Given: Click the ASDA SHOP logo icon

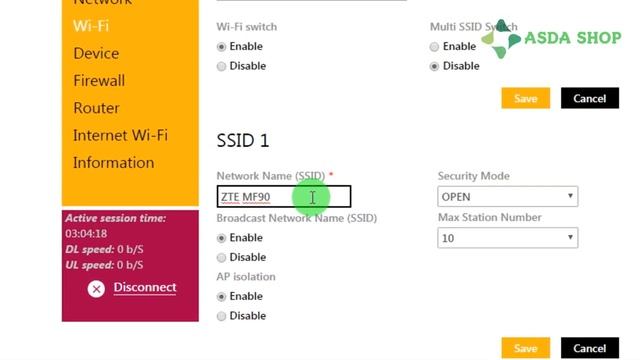Looking at the screenshot, I should pyautogui.click(x=501, y=39).
